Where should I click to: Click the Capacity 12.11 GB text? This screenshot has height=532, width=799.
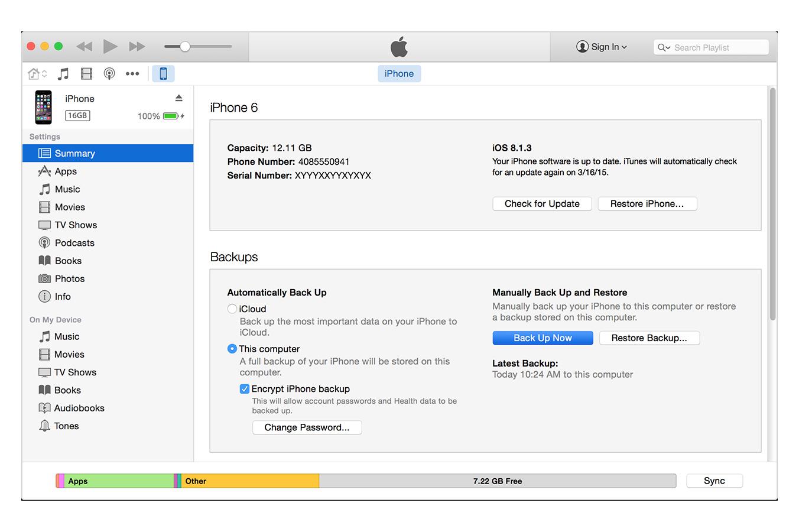269,148
